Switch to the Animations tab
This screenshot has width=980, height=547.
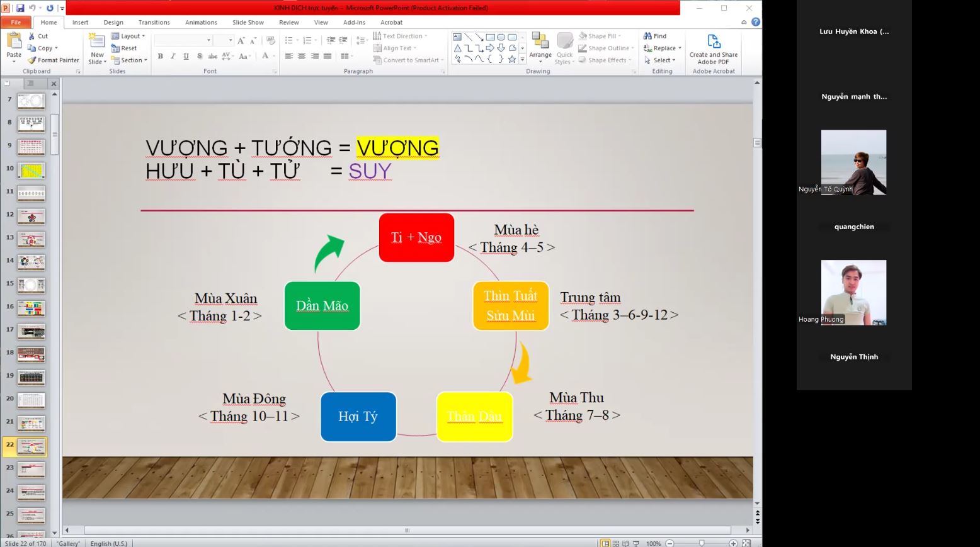(x=201, y=22)
